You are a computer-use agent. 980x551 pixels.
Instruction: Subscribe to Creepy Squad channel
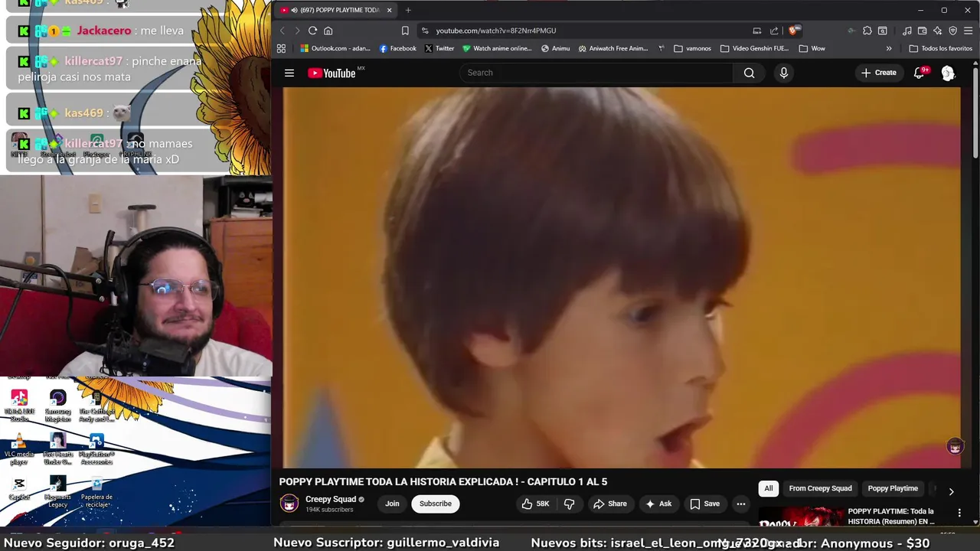[435, 504]
